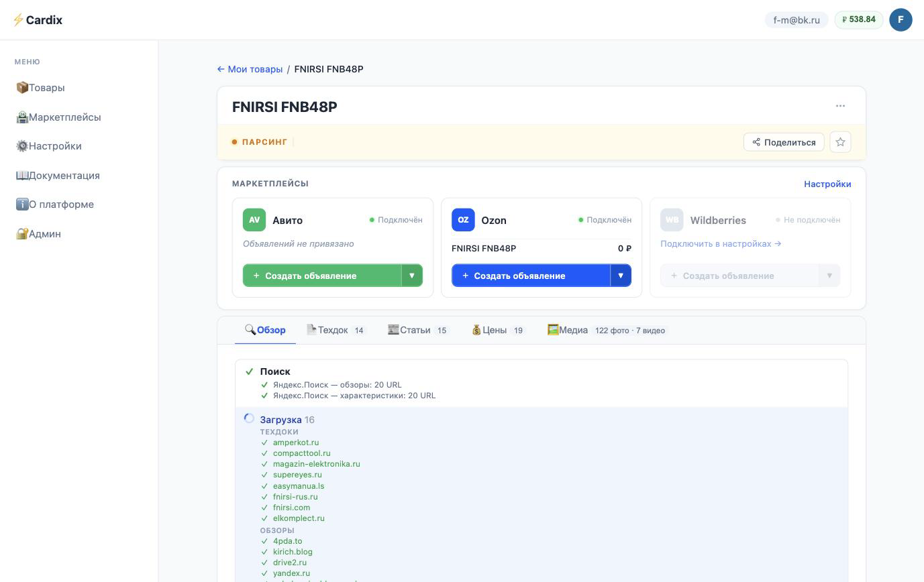This screenshot has height=582, width=924.
Task: Click the drive2.ru review source
Action: click(290, 563)
